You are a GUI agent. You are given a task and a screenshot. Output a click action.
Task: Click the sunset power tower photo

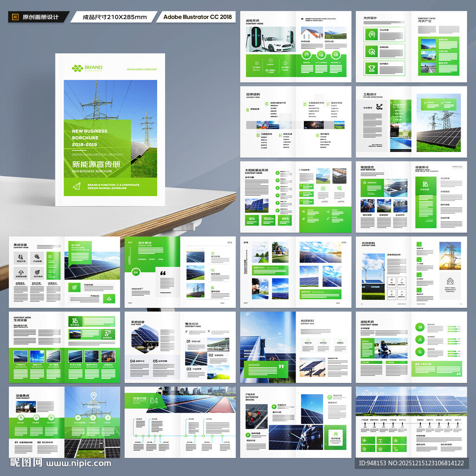(x=450, y=256)
